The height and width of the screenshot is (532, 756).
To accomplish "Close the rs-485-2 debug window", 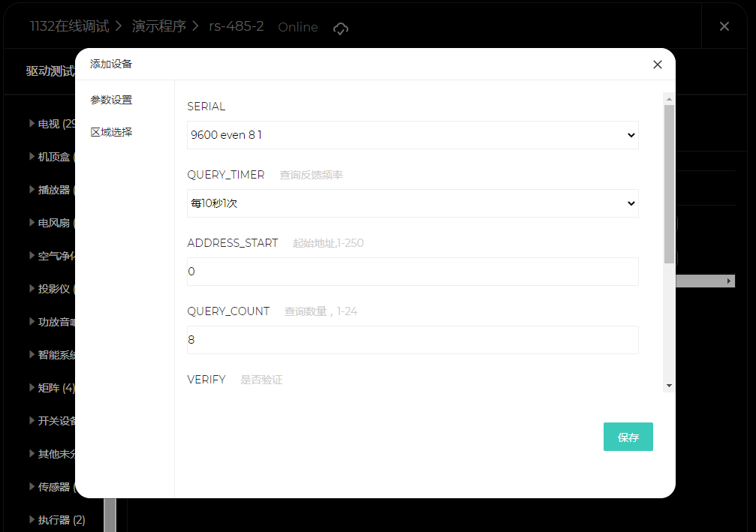I will click(x=724, y=26).
